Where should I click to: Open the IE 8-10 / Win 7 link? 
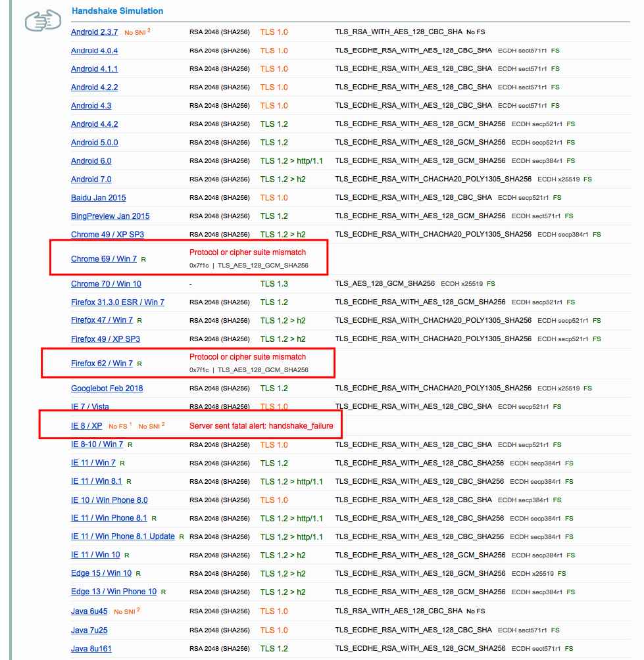point(97,444)
